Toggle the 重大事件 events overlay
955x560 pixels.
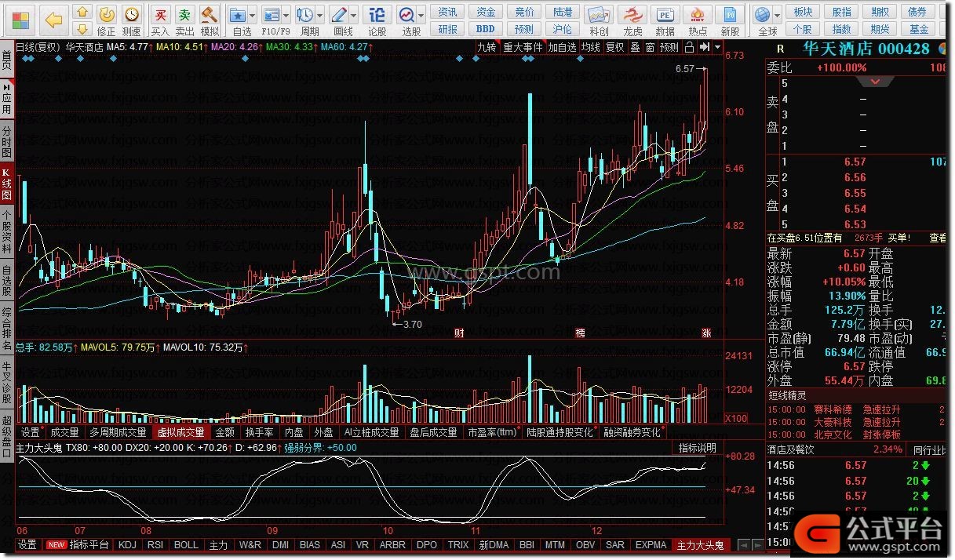[x=523, y=47]
